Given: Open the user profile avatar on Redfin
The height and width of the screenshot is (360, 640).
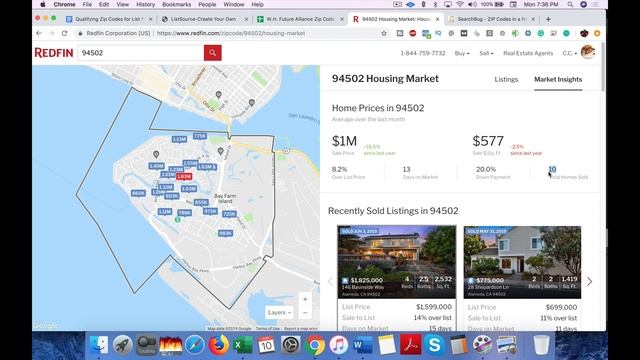Looking at the screenshot, I should pyautogui.click(x=588, y=52).
